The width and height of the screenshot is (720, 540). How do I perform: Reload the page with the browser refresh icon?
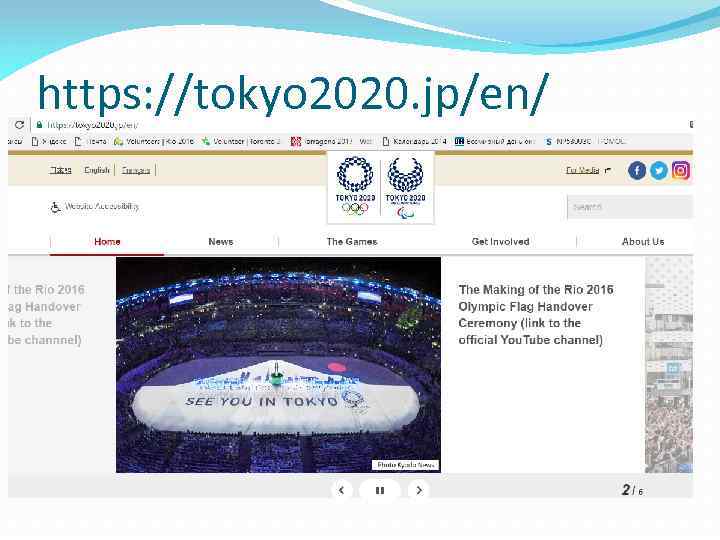point(19,125)
